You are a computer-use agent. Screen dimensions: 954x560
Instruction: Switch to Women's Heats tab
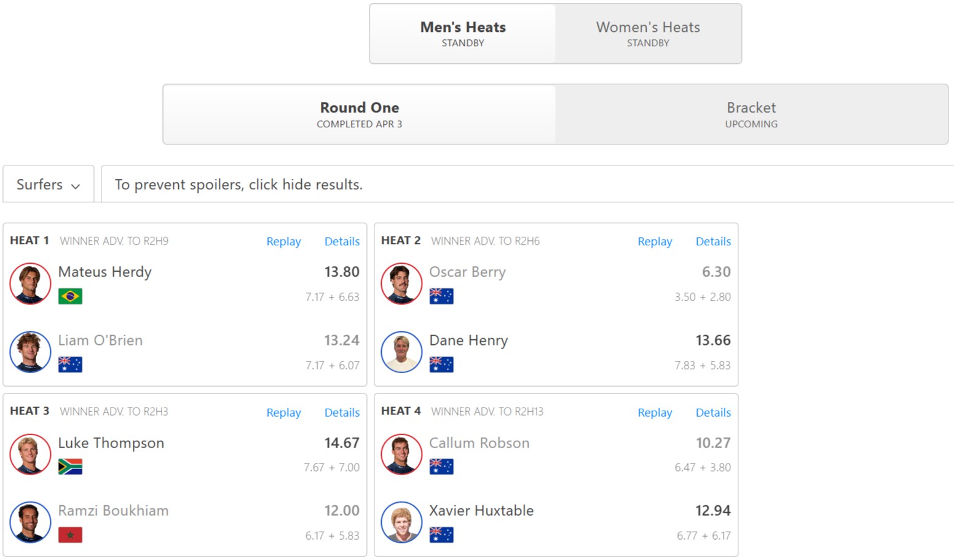pos(648,34)
